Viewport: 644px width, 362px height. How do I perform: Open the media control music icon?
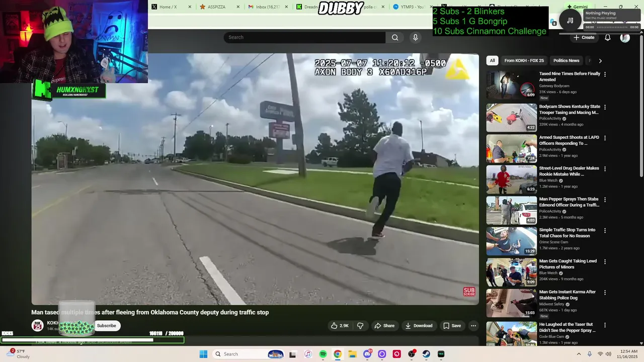570,21
